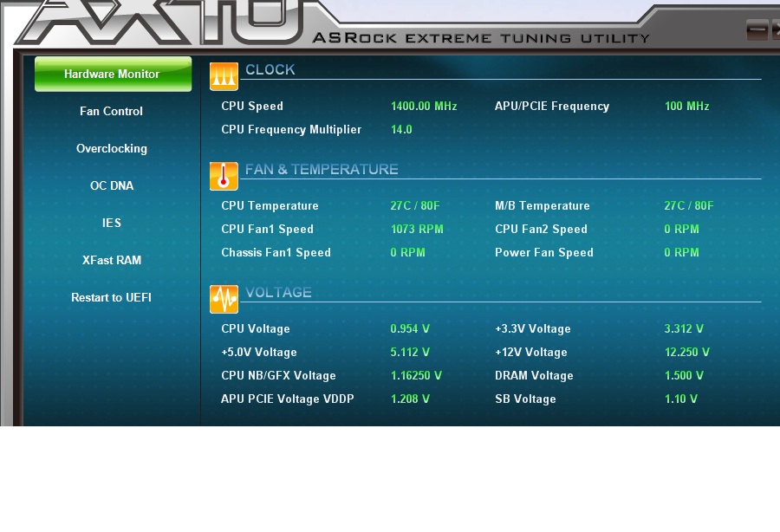Click the CPU Frequency Multiplier label
This screenshot has width=780, height=532.
tap(291, 129)
